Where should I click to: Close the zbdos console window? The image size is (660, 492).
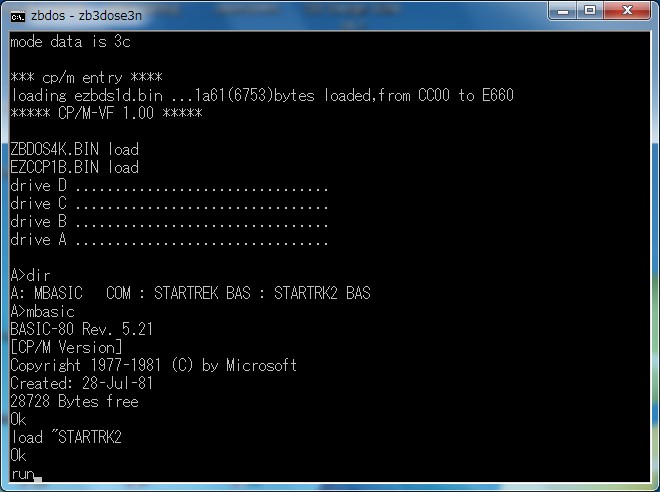coord(628,10)
